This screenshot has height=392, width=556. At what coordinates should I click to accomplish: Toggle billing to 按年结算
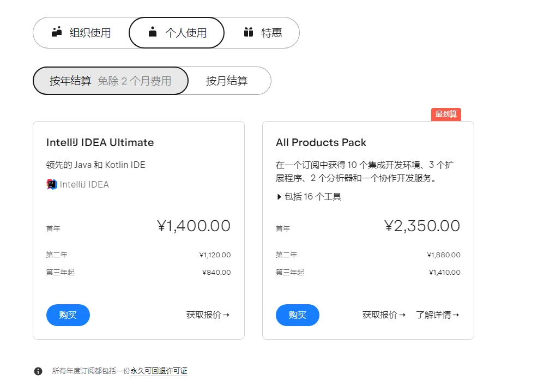point(111,81)
